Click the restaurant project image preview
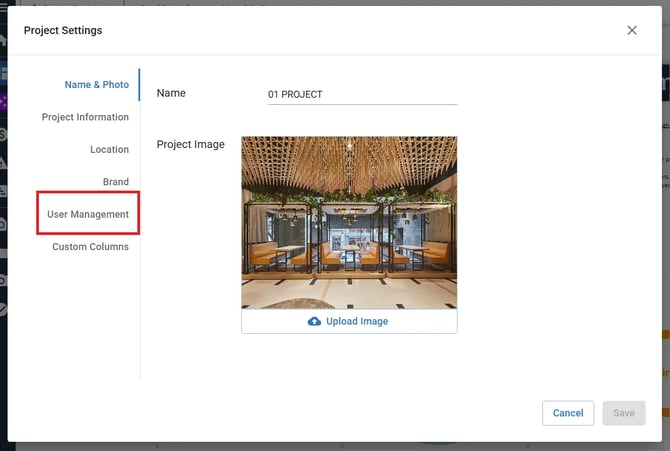Viewport: 670px width, 451px height. pyautogui.click(x=349, y=222)
